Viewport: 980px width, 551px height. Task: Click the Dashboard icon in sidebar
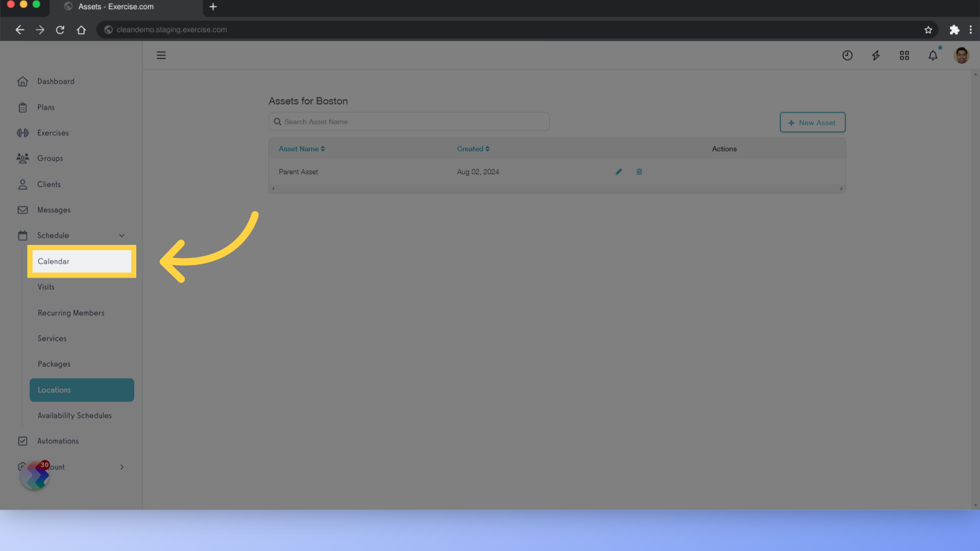click(x=23, y=81)
